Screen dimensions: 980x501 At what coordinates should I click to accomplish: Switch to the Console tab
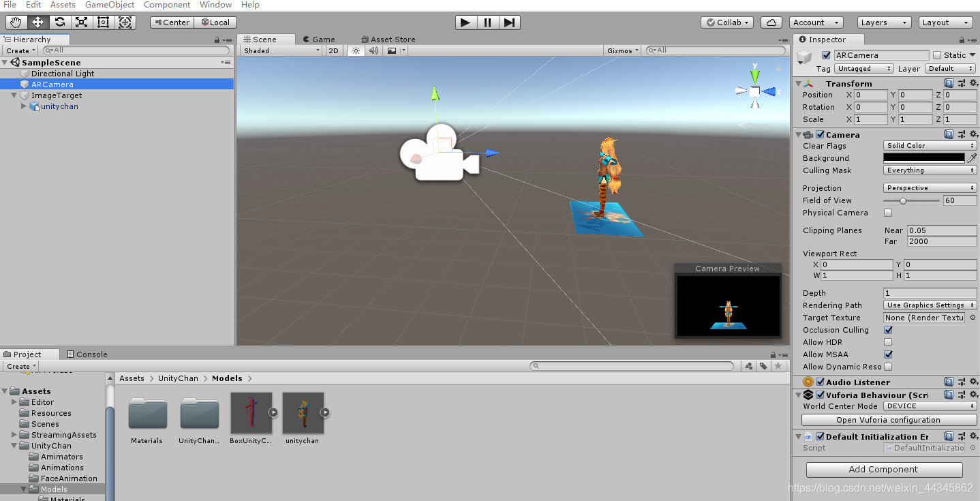tap(87, 354)
